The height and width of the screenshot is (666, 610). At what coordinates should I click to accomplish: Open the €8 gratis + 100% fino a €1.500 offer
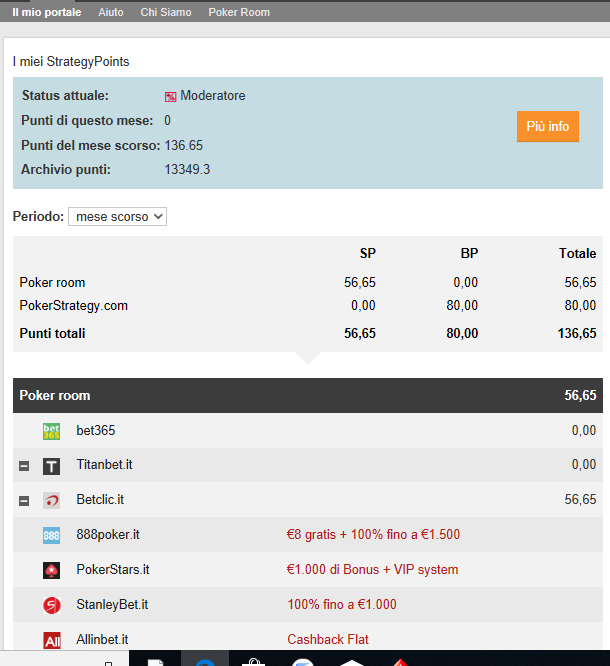coord(373,534)
